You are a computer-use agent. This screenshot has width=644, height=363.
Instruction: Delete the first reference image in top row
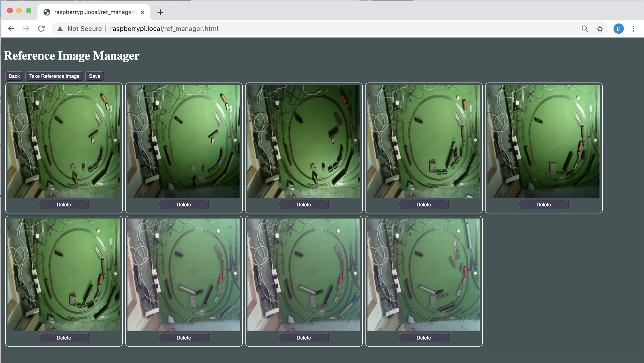click(x=64, y=205)
